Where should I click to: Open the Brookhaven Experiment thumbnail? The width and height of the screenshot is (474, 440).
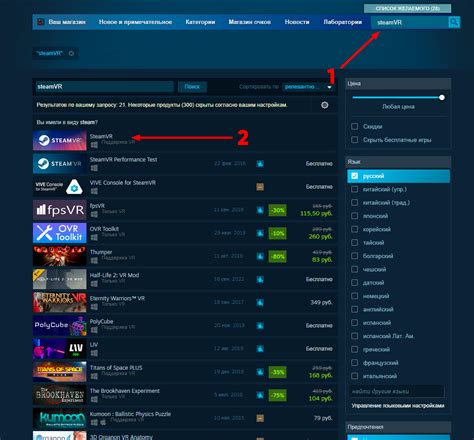60,395
